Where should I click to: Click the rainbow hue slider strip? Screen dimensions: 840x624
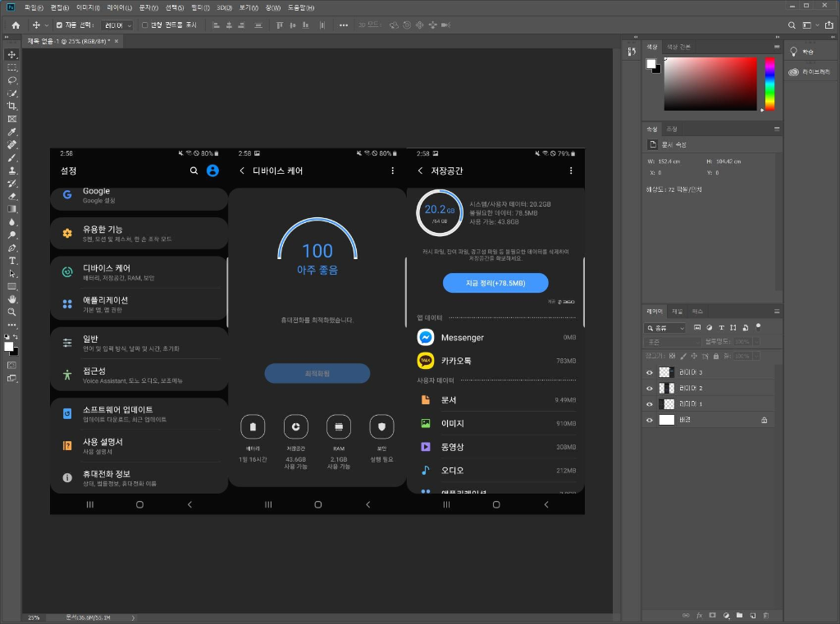[x=769, y=84]
